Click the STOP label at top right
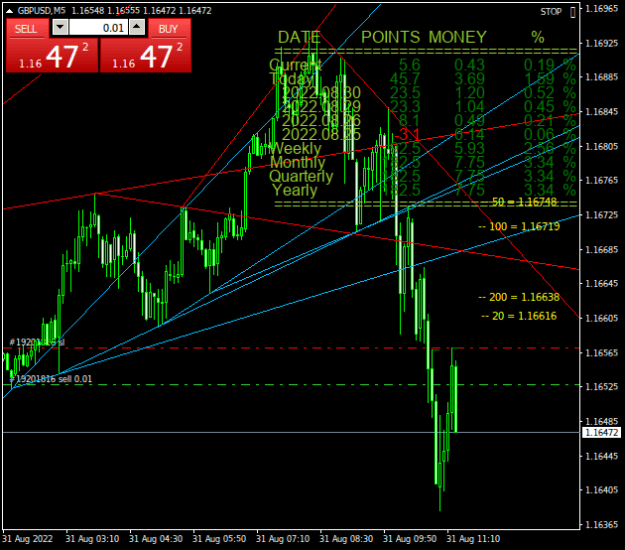Screen dimensions: 625x550 click(551, 12)
